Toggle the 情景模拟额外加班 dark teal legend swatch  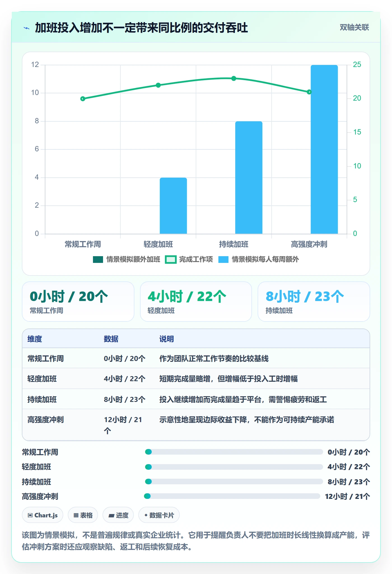98,260
